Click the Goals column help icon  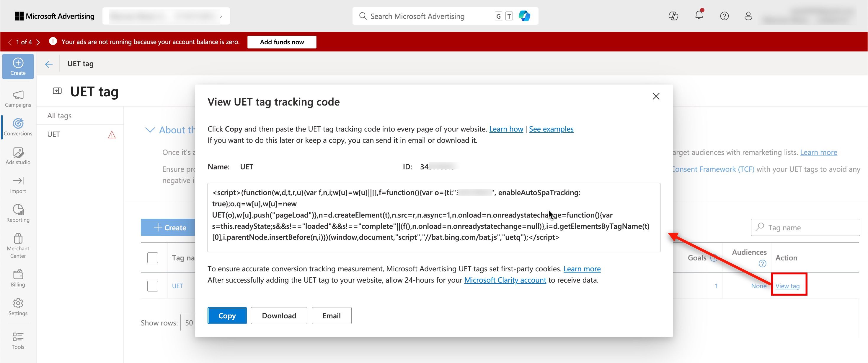point(714,258)
